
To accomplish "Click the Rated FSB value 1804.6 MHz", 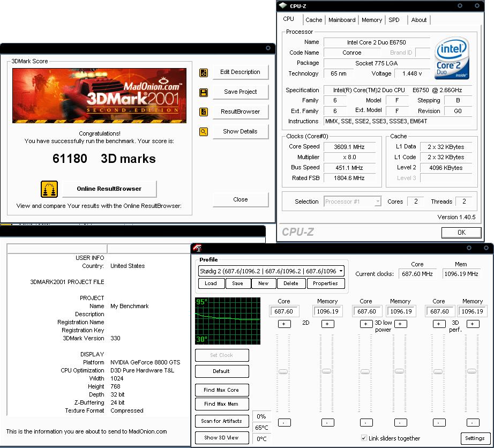I will (x=349, y=178).
